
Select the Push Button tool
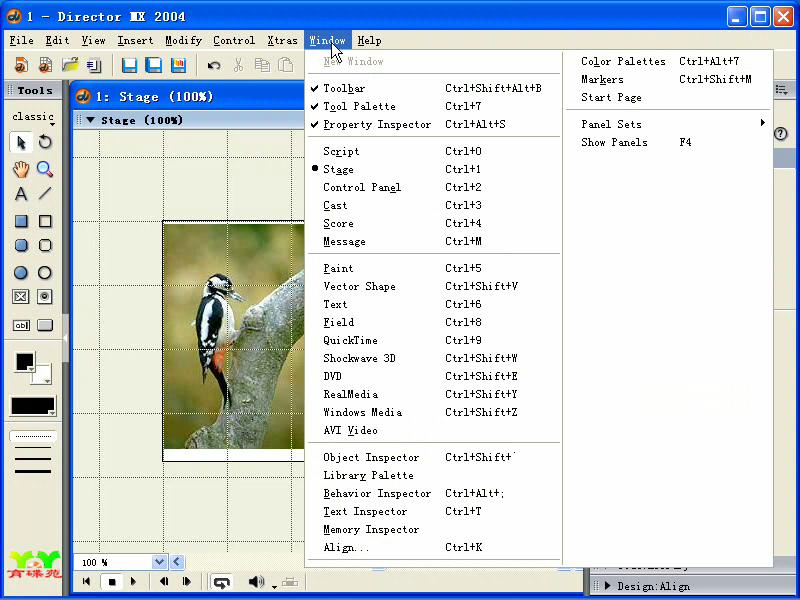(x=45, y=325)
